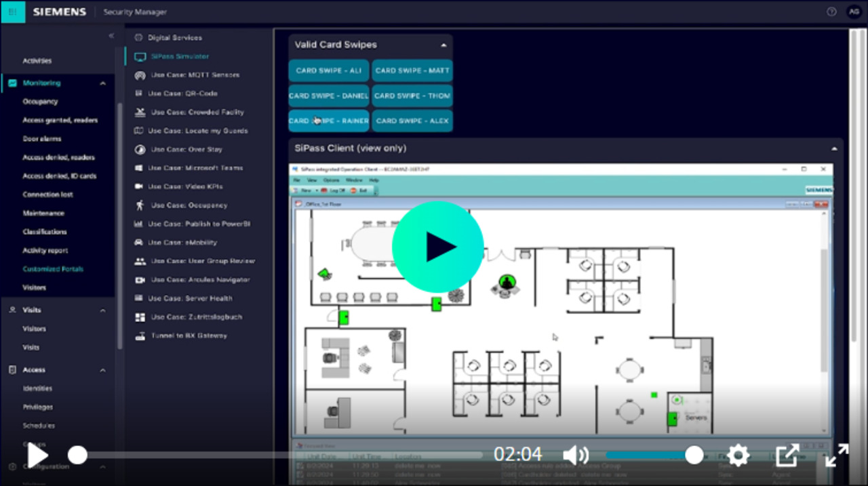
Task: Adjust the volume slider handle
Action: click(694, 455)
